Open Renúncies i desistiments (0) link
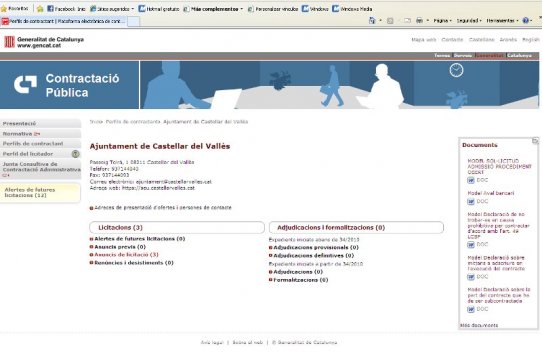This screenshot has height=361, width=542. pyautogui.click(x=134, y=263)
